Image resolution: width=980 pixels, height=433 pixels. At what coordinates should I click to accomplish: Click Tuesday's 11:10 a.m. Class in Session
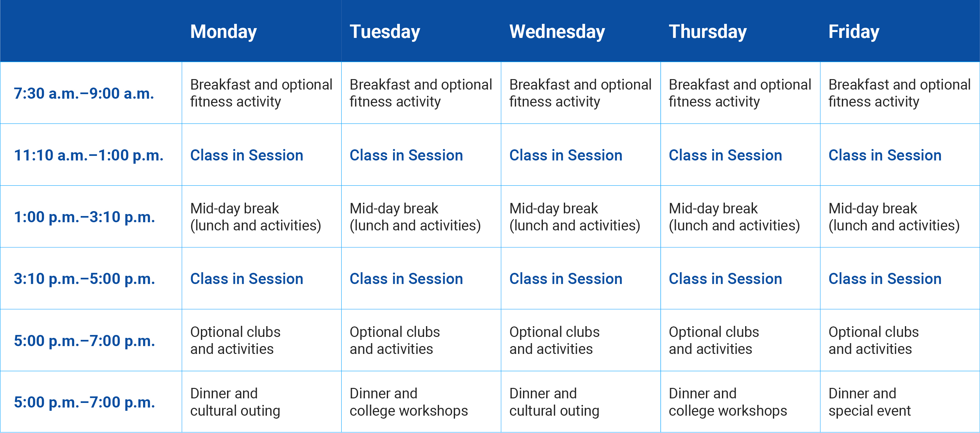(406, 155)
